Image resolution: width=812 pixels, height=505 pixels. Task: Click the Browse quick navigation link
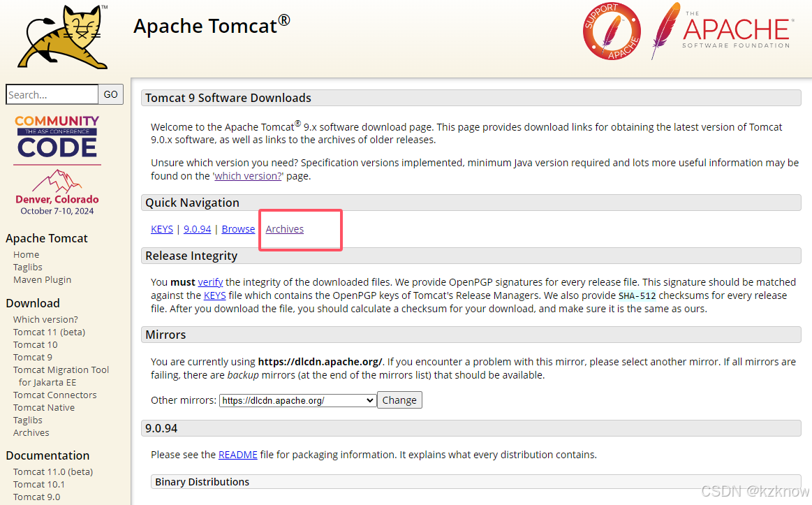[x=238, y=229]
